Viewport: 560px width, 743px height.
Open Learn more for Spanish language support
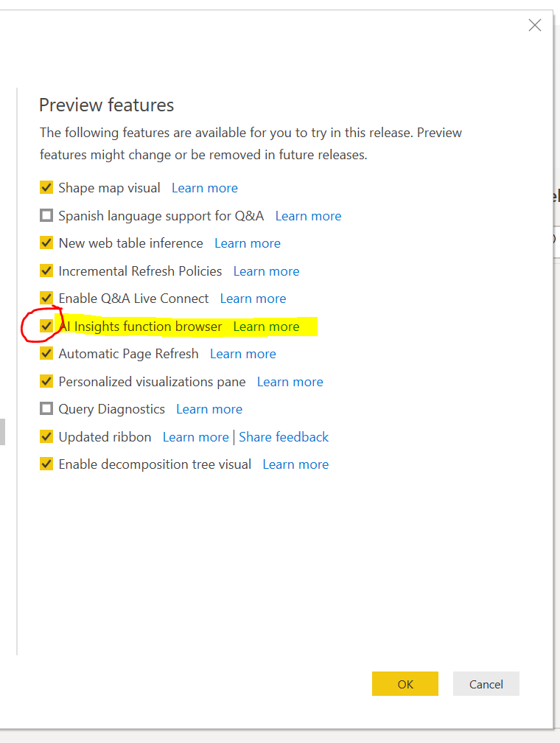coord(308,216)
